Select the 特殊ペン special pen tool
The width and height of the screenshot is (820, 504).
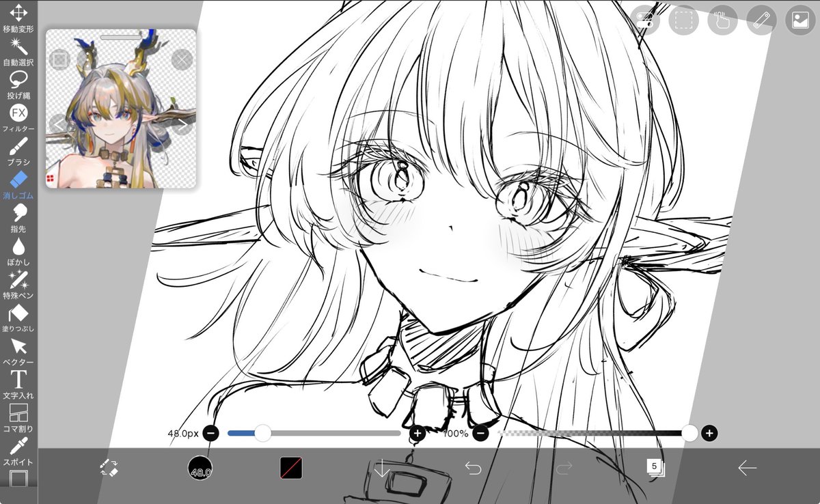point(18,285)
